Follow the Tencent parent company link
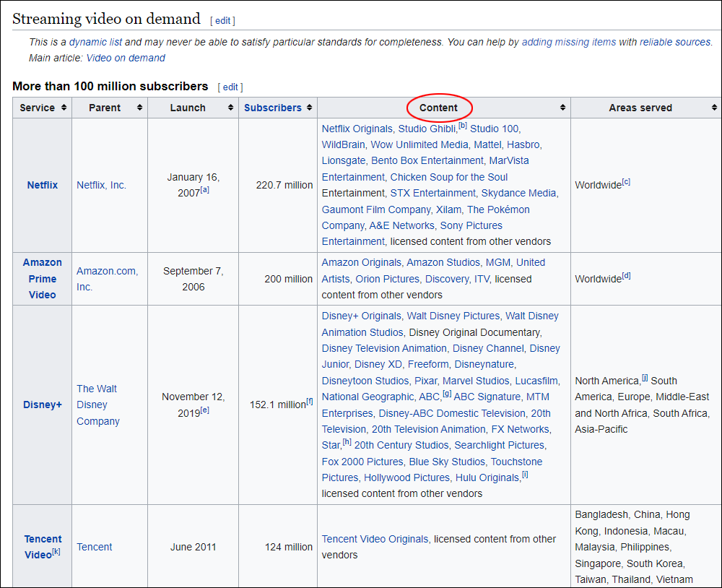Viewport: 722px width, 588px height. (x=95, y=547)
